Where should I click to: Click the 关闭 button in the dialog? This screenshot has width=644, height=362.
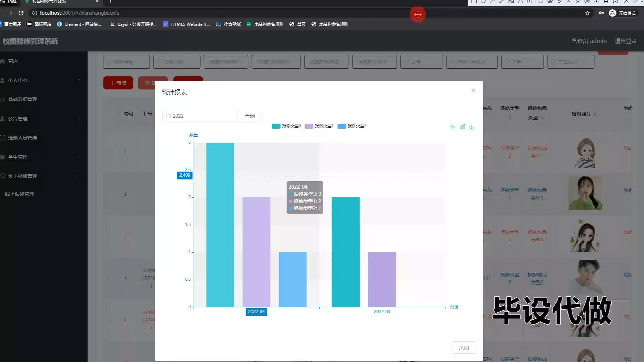click(x=464, y=347)
